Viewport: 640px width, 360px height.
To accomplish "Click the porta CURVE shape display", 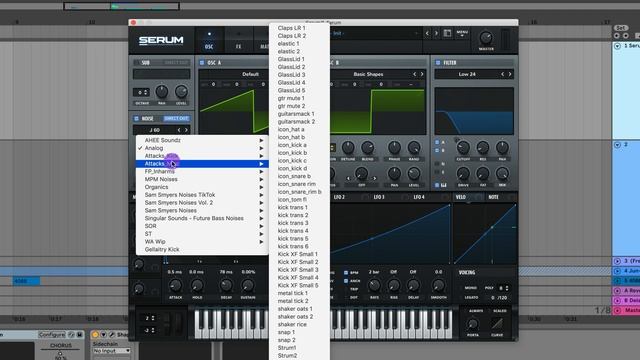I will 497,324.
